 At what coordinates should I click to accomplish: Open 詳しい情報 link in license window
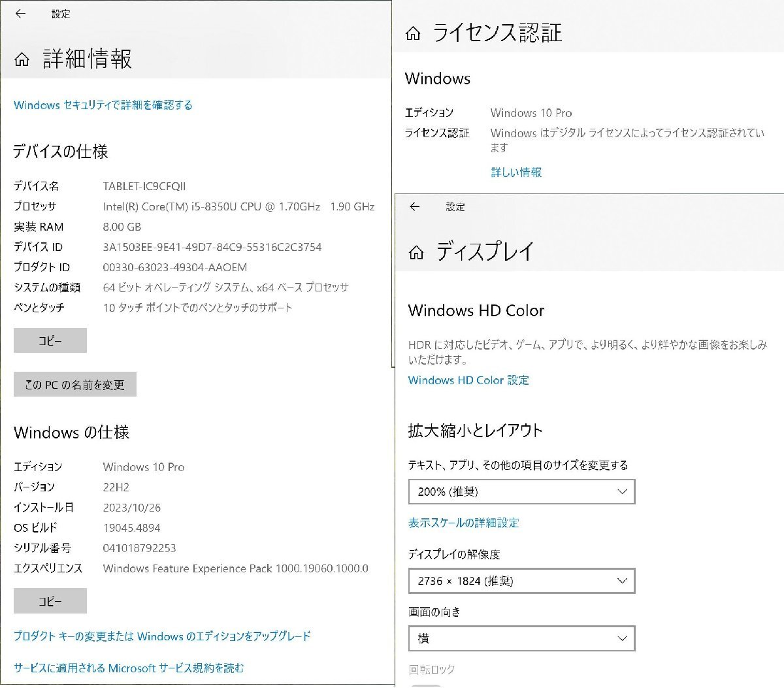pyautogui.click(x=516, y=172)
